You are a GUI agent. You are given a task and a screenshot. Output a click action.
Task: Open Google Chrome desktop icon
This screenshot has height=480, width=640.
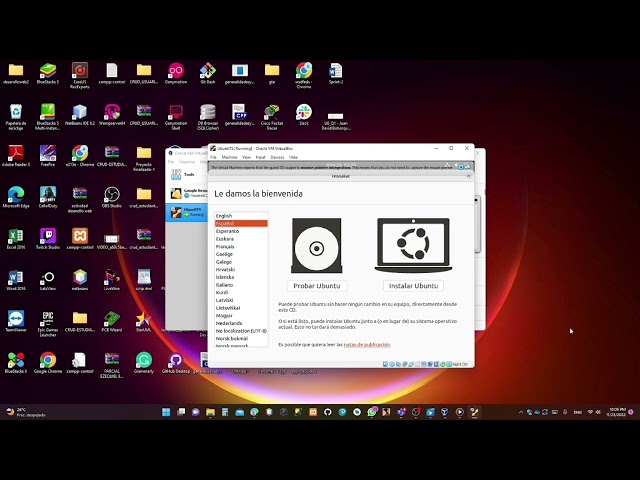pos(48,362)
